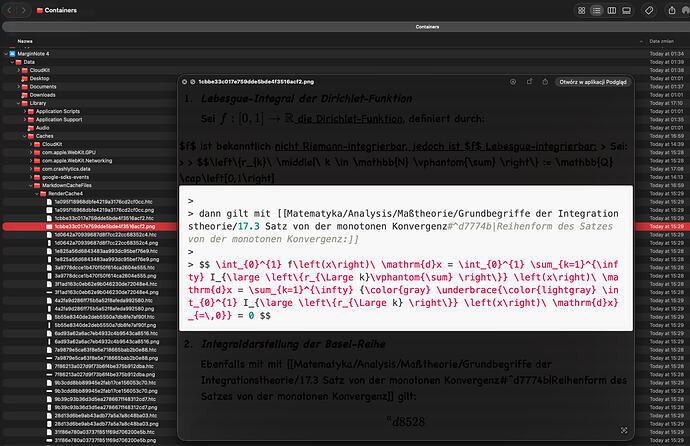Collapse the MarkdownCacheFiles folder
This screenshot has height=446, width=690.
tap(31, 186)
